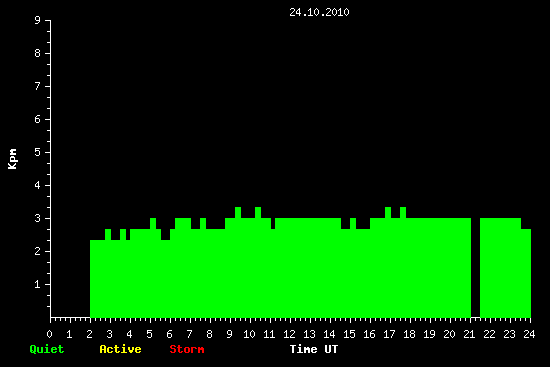
Task: Click the raised green peak above hour 17
Action: point(388,213)
